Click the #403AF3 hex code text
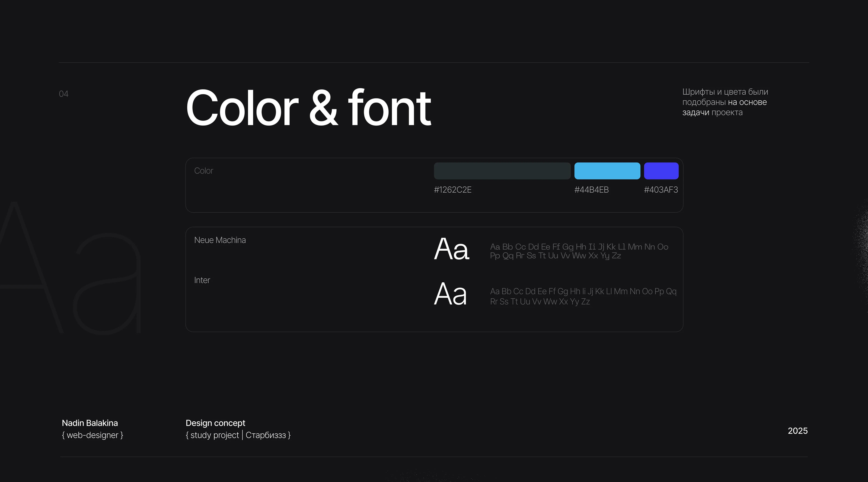This screenshot has height=482, width=868. coord(660,190)
